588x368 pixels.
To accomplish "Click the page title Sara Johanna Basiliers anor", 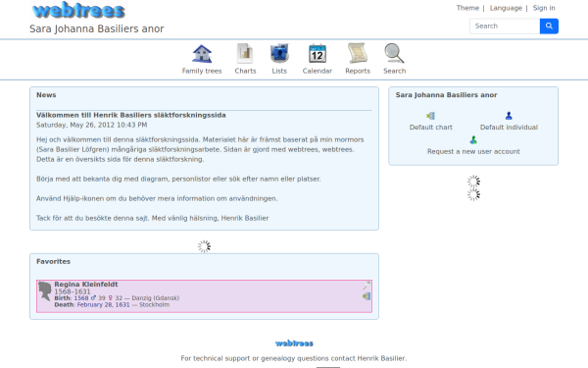I will 97,28.
